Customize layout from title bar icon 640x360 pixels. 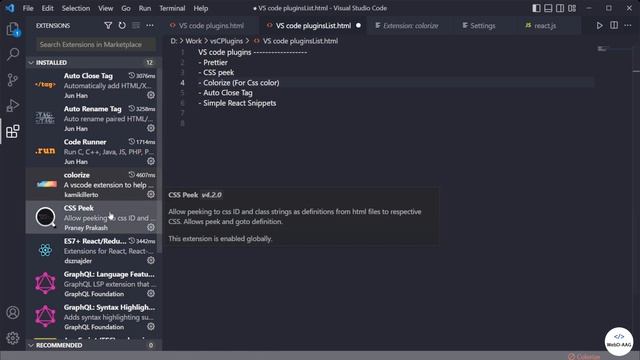pos(572,8)
